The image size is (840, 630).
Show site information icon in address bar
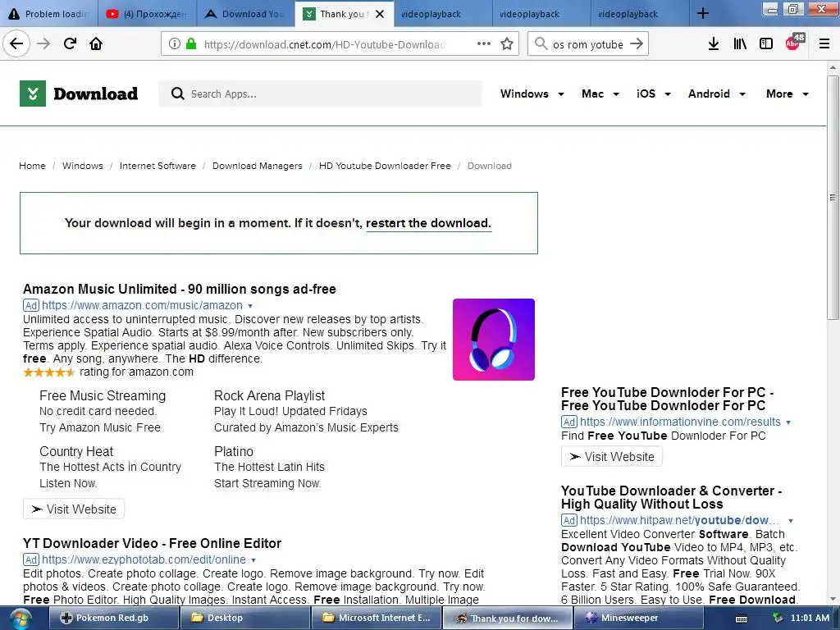tap(174, 44)
